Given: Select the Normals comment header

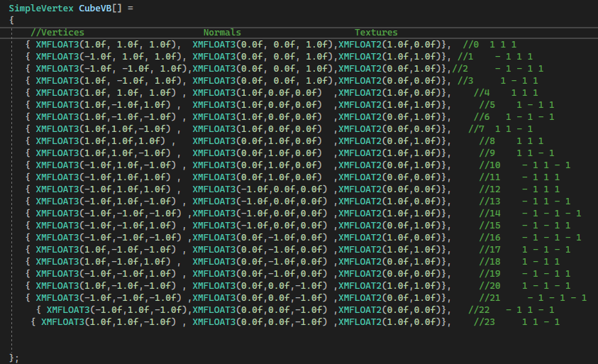Looking at the screenshot, I should coord(222,33).
